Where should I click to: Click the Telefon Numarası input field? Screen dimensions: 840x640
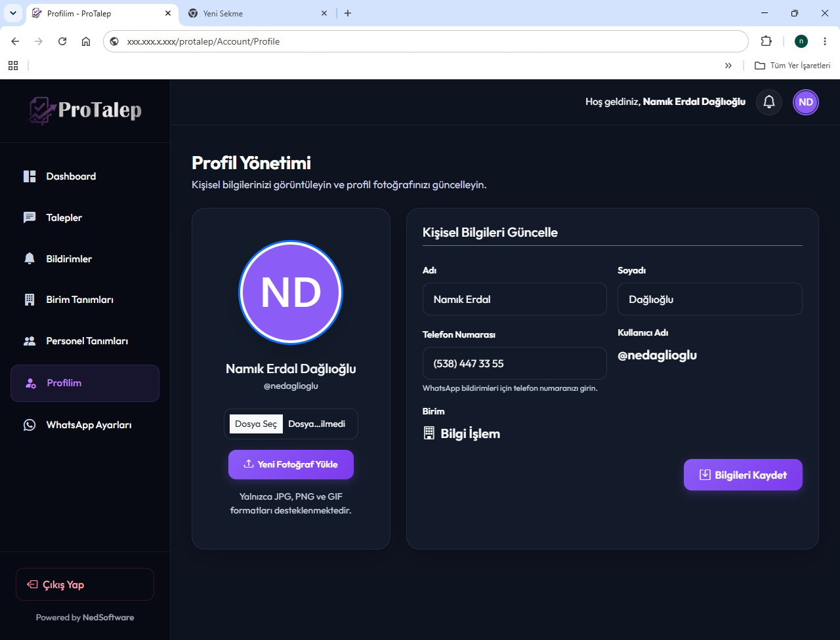pos(514,363)
